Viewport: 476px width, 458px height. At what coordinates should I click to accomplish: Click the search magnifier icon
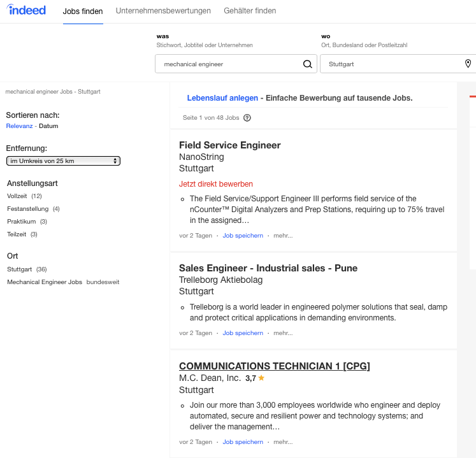(307, 64)
